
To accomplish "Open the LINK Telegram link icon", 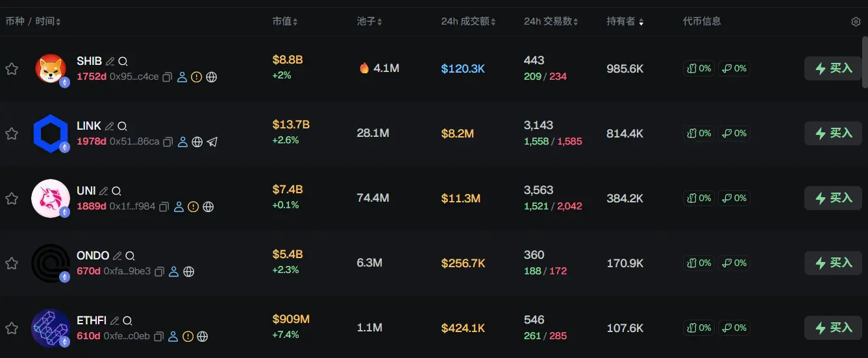I will 212,142.
